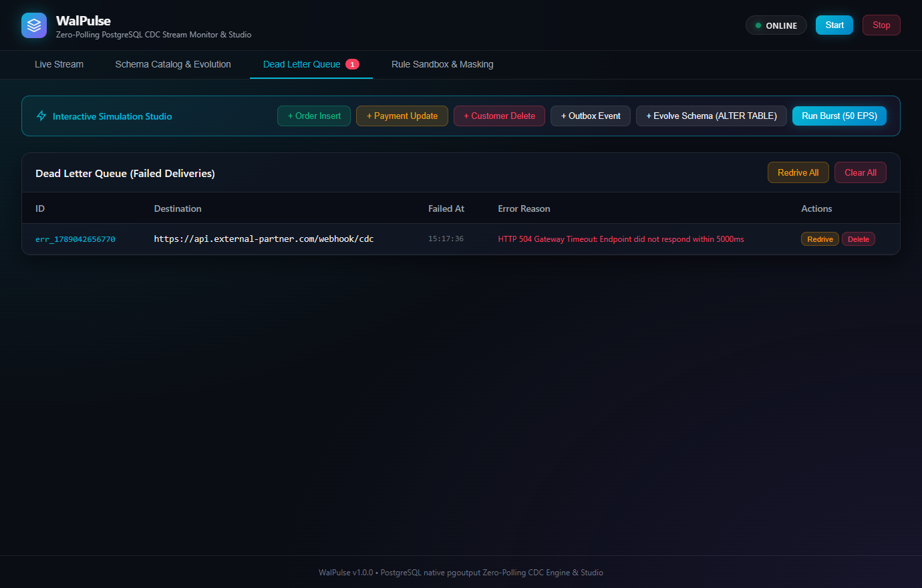Switch to the Live Stream tab

point(59,64)
